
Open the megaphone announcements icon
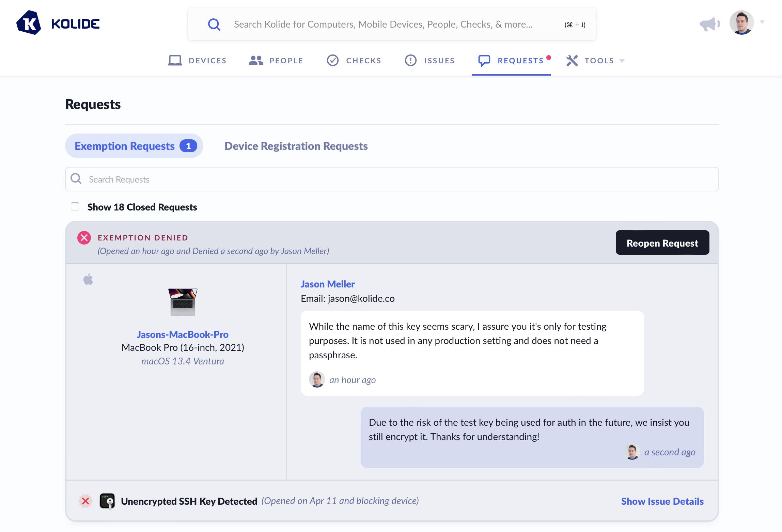709,24
